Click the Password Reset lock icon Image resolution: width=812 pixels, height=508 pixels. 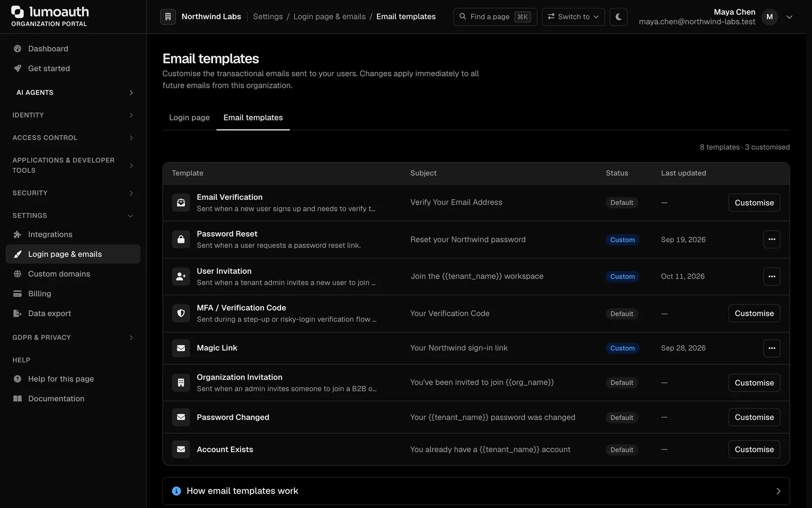click(x=181, y=239)
